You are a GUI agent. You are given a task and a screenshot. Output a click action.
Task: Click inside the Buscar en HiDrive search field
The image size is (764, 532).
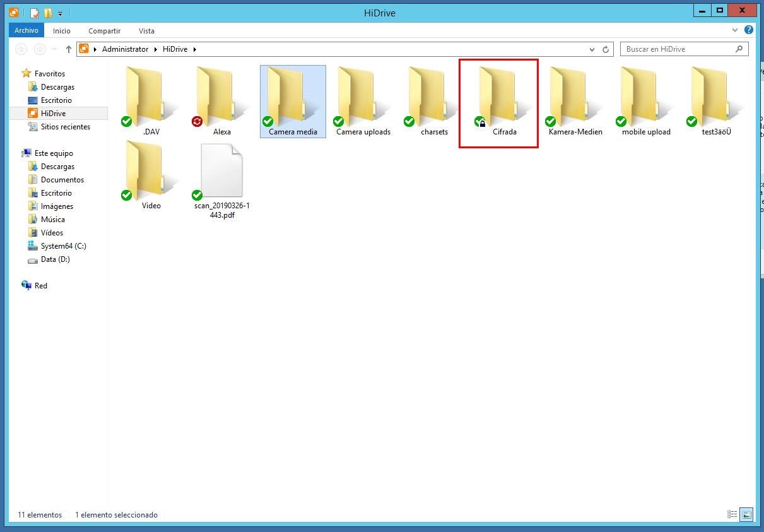(x=669, y=49)
